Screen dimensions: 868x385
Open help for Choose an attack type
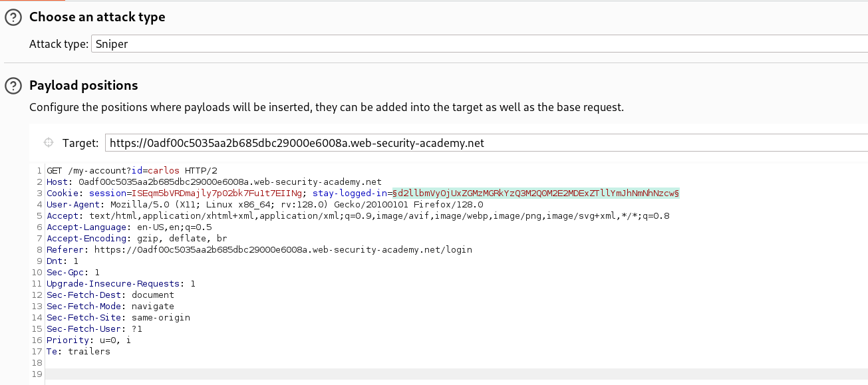(x=13, y=17)
